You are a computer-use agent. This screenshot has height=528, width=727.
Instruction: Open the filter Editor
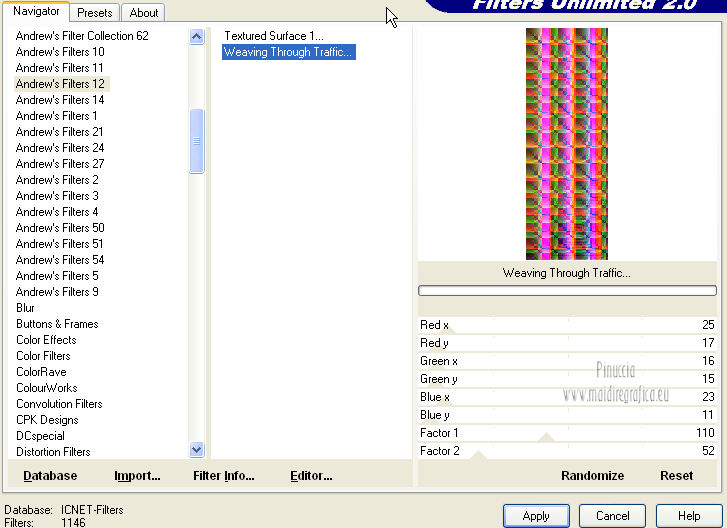tap(311, 476)
